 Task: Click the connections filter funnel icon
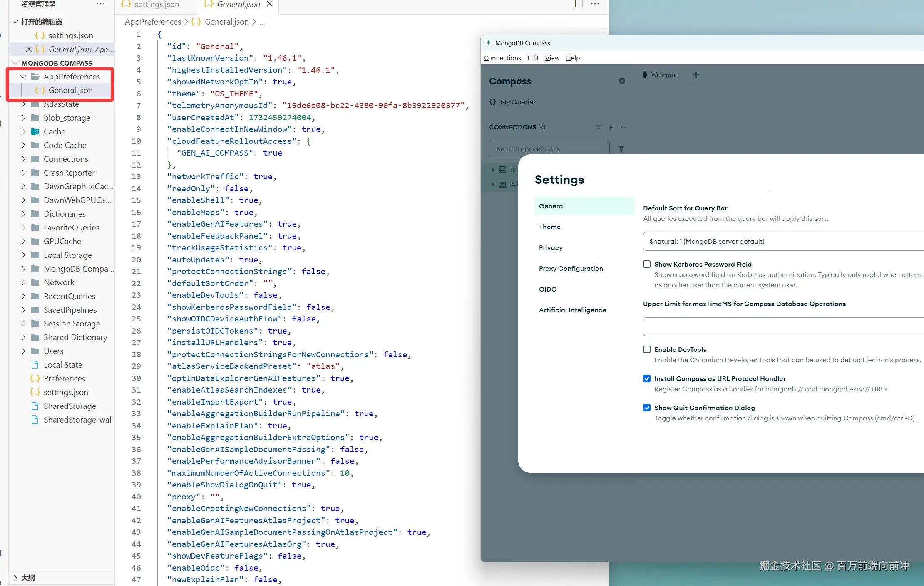click(x=621, y=149)
